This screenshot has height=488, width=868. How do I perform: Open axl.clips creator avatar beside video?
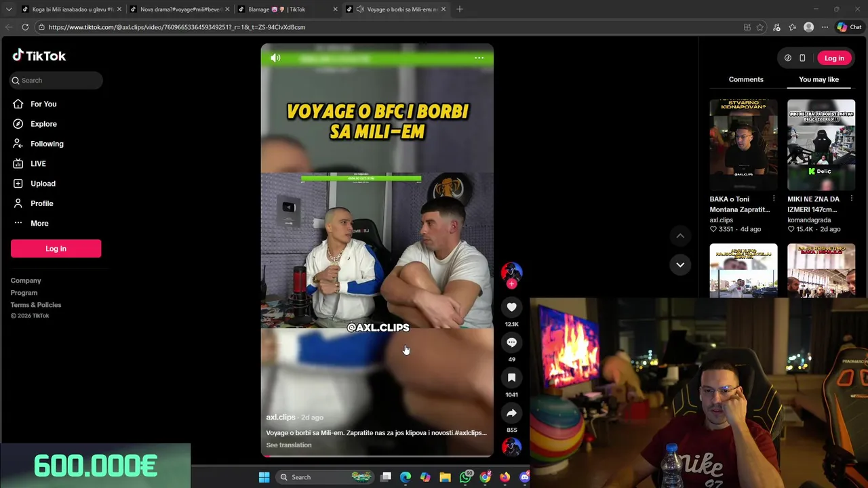pos(511,272)
